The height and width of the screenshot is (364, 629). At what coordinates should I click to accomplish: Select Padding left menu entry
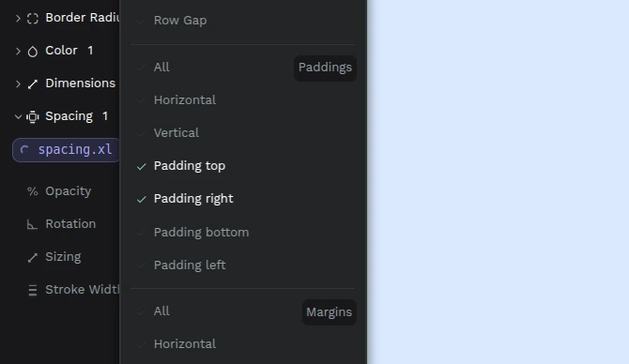242,265
